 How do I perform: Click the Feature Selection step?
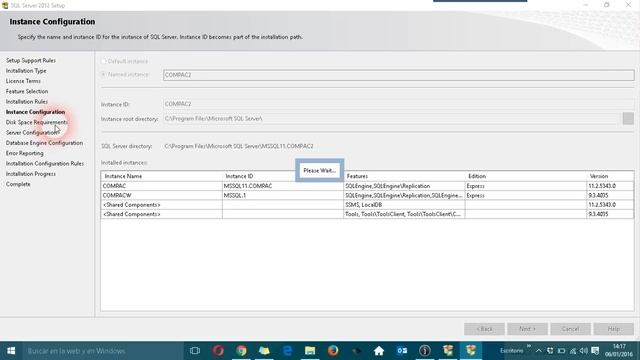(27, 91)
